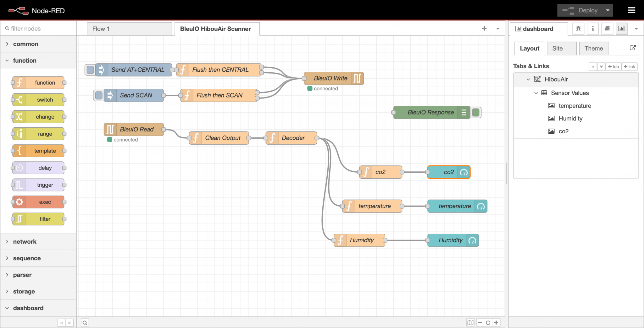Open the main hamburger menu
Image resolution: width=644 pixels, height=328 pixels.
point(631,10)
